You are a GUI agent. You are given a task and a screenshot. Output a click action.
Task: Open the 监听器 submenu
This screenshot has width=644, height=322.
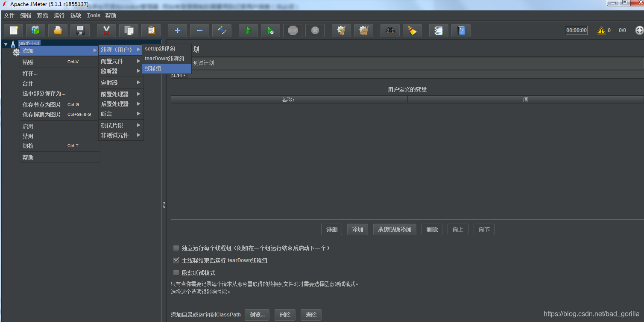121,71
